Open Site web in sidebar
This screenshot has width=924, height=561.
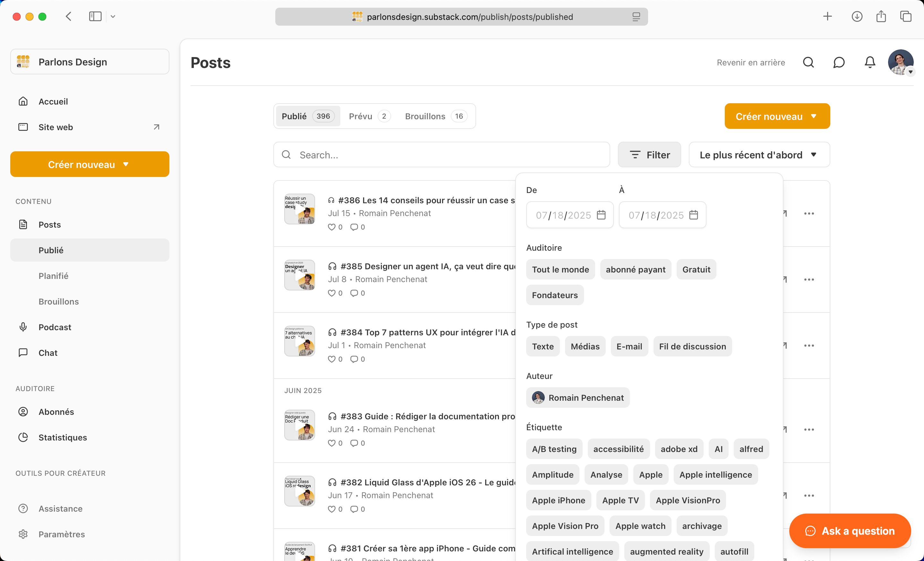coord(90,127)
